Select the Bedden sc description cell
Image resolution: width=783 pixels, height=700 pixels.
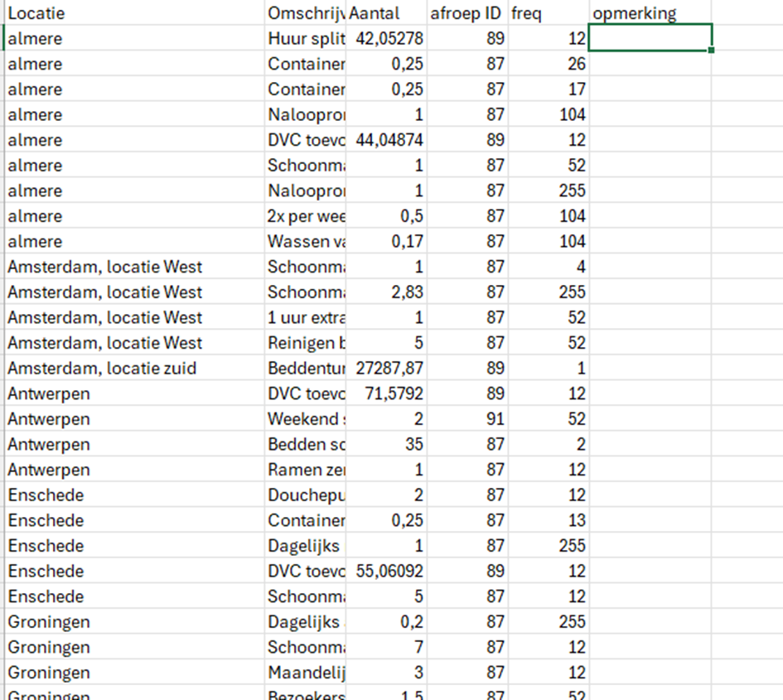[305, 444]
